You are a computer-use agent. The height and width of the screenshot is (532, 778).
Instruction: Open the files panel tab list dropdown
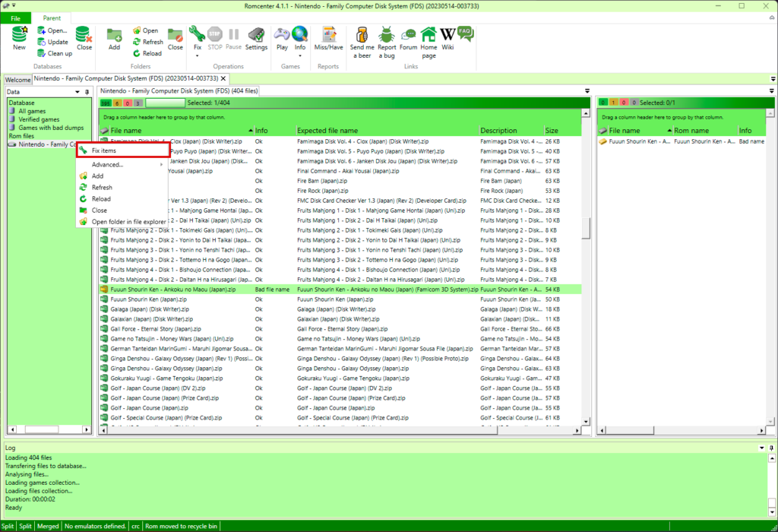587,90
